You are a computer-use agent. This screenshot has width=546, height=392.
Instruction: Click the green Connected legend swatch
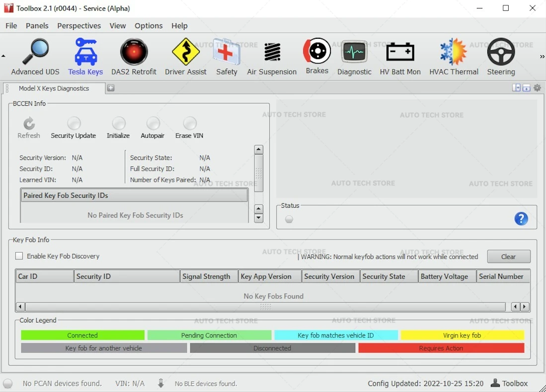click(82, 335)
